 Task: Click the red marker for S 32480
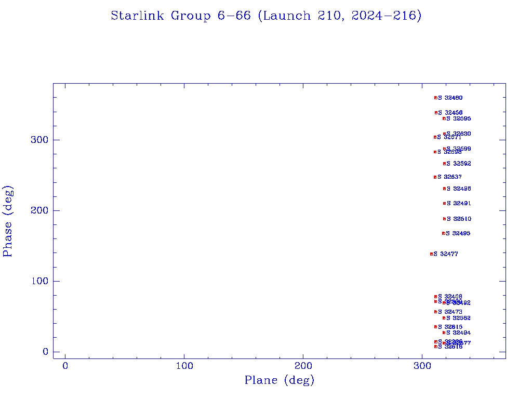[x=436, y=98]
